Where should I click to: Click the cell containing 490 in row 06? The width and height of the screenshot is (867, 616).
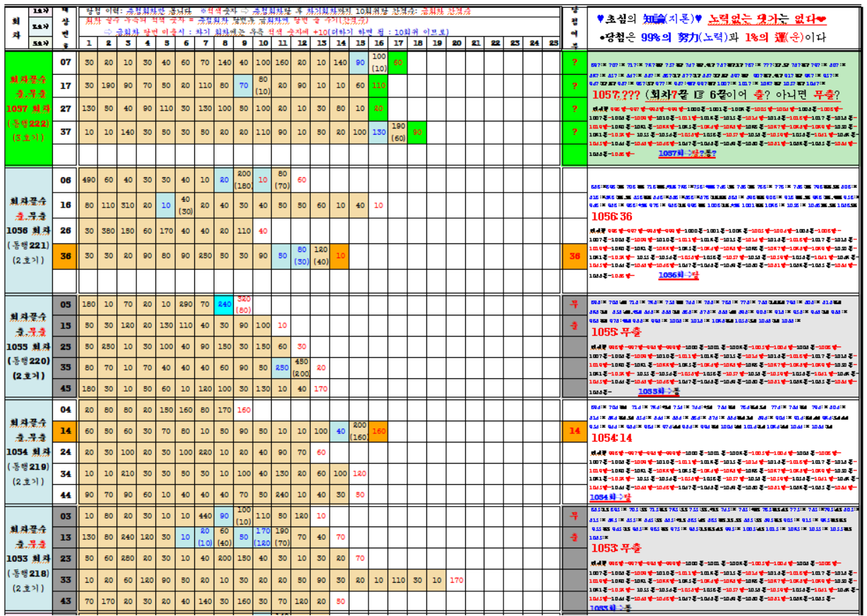(89, 180)
